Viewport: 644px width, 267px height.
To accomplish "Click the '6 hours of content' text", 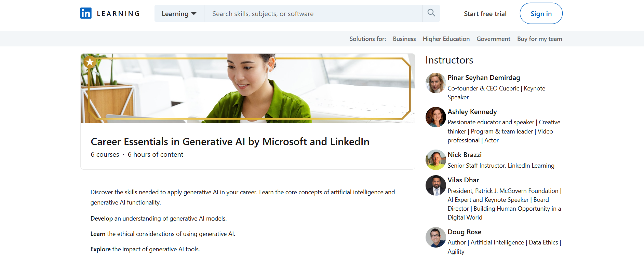I will pyautogui.click(x=156, y=154).
